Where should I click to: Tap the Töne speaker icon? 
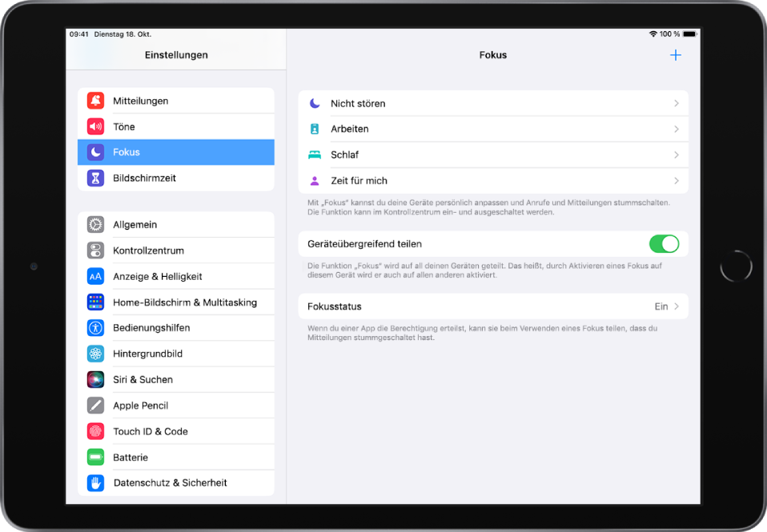pos(96,126)
